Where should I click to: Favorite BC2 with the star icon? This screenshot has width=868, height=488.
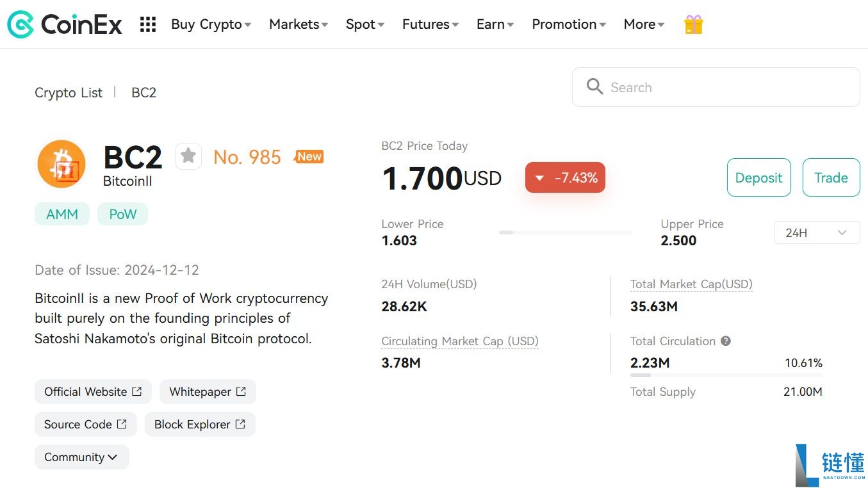pyautogui.click(x=188, y=156)
